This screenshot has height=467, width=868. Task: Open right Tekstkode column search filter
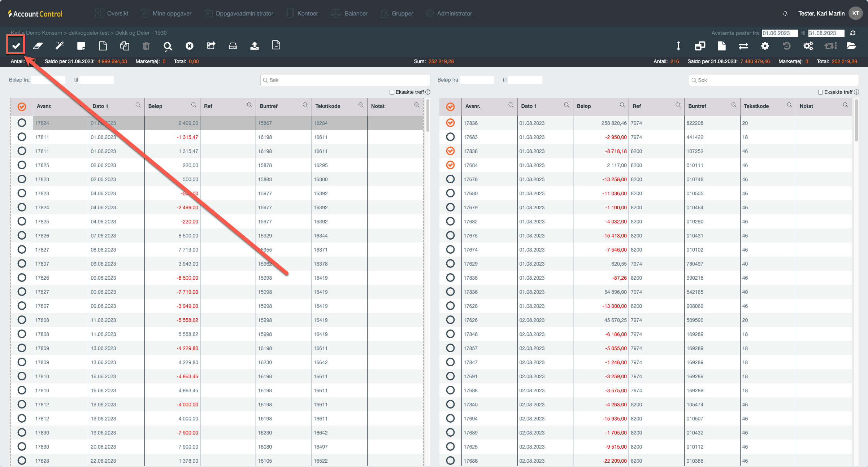tap(790, 105)
